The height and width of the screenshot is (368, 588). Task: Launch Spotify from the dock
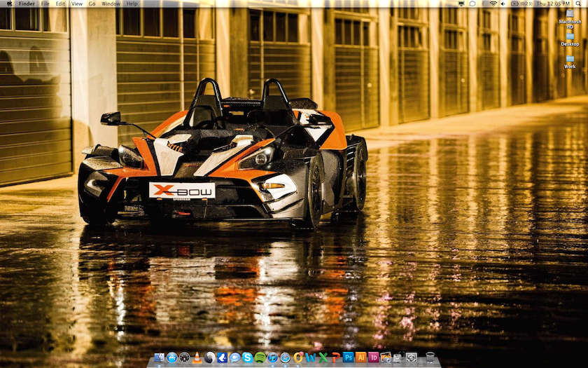(260, 357)
